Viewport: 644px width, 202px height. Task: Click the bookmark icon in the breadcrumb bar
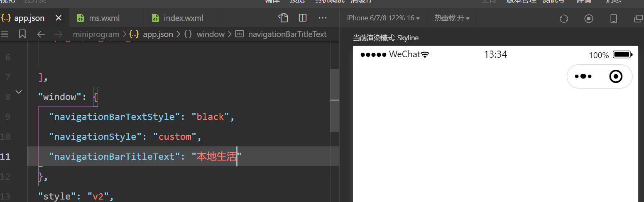pyautogui.click(x=22, y=34)
